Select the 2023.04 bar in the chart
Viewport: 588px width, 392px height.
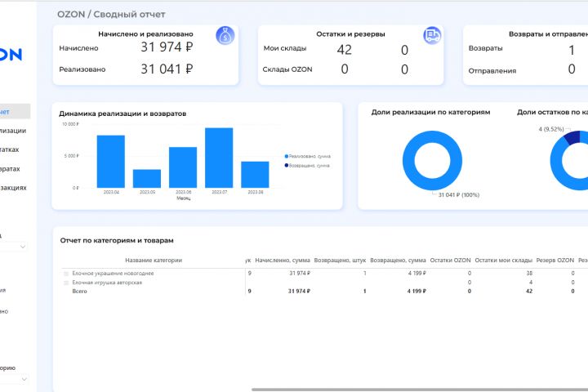tap(111, 162)
